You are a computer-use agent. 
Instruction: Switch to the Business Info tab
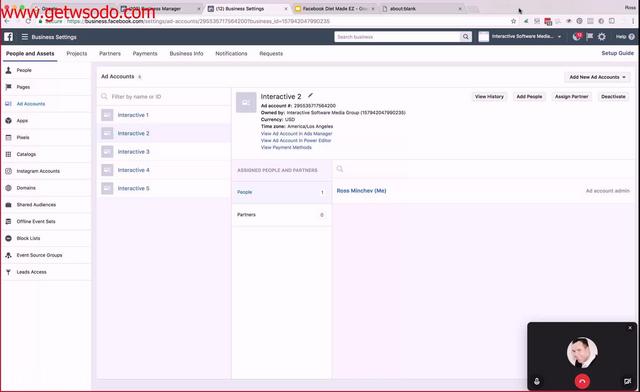186,53
